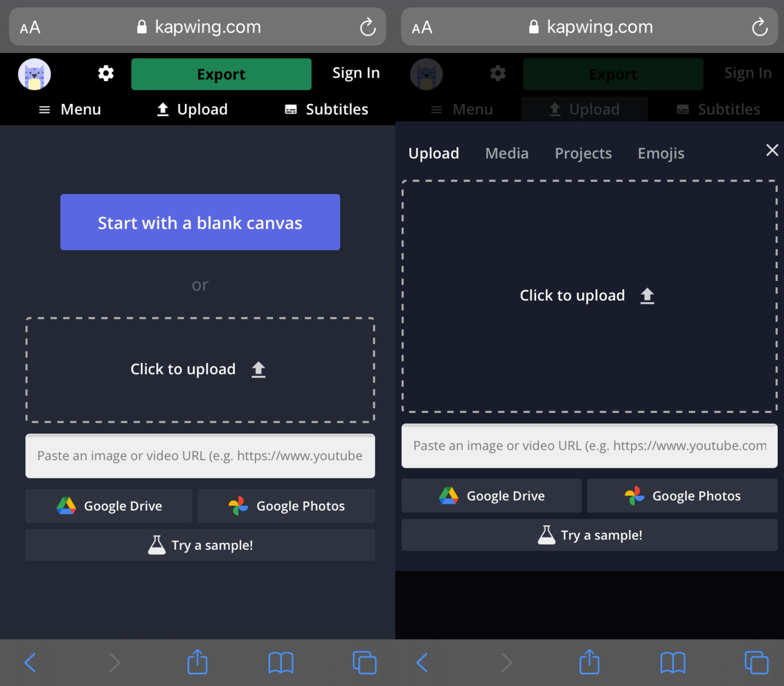784x686 pixels.
Task: Tap the Safari share icon on left
Action: coord(198,662)
